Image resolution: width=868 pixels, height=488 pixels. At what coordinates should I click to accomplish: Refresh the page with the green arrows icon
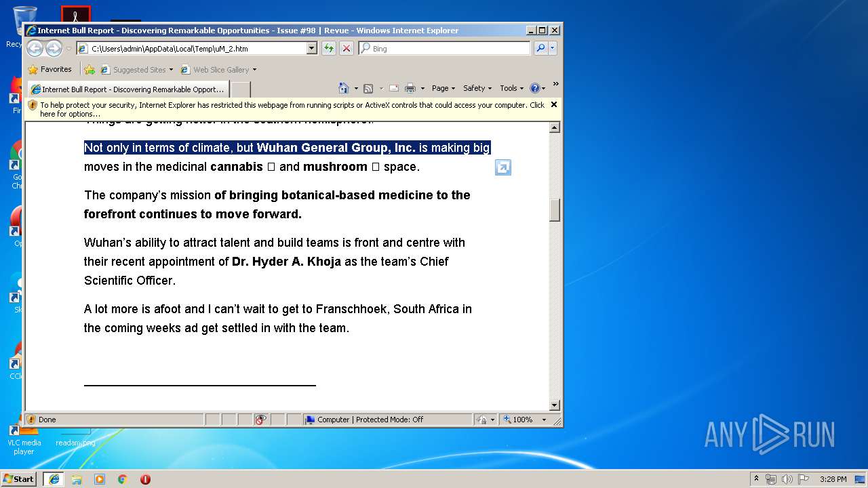pos(329,48)
